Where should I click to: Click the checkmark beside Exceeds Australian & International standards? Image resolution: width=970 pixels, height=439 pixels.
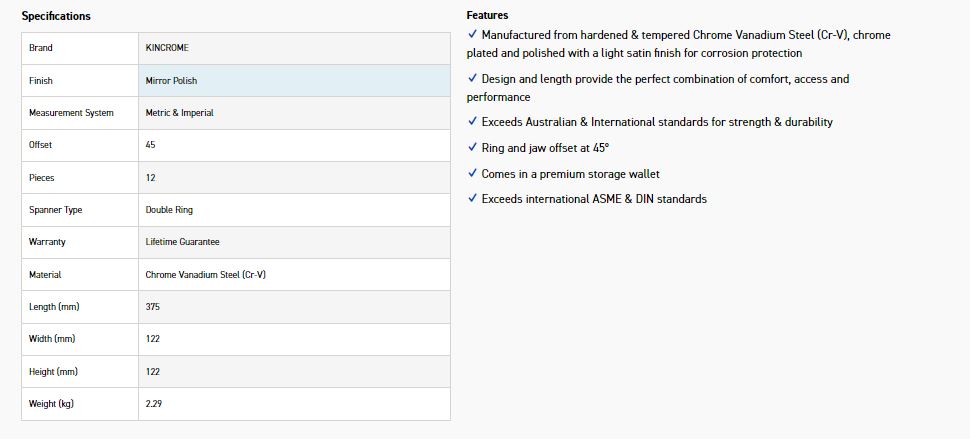click(x=472, y=122)
